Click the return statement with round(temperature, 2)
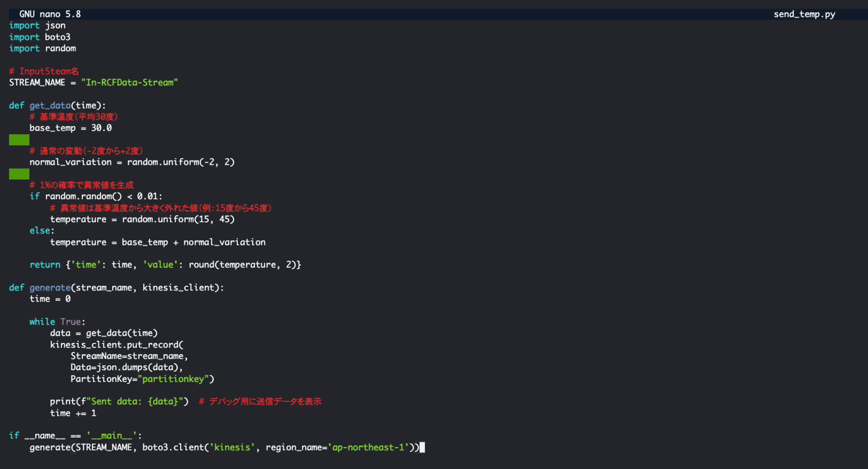The width and height of the screenshot is (868, 469). [165, 265]
